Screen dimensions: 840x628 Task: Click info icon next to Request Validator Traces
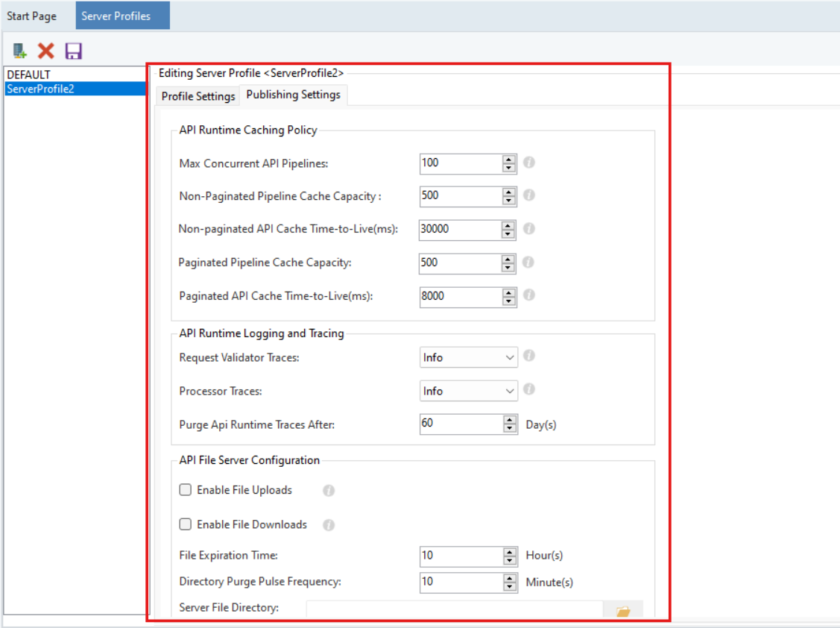(x=528, y=357)
